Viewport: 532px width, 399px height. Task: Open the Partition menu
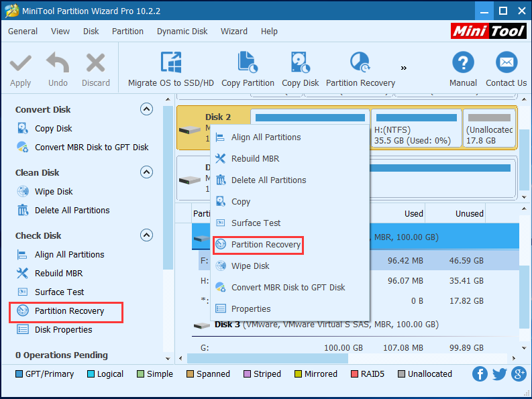127,32
